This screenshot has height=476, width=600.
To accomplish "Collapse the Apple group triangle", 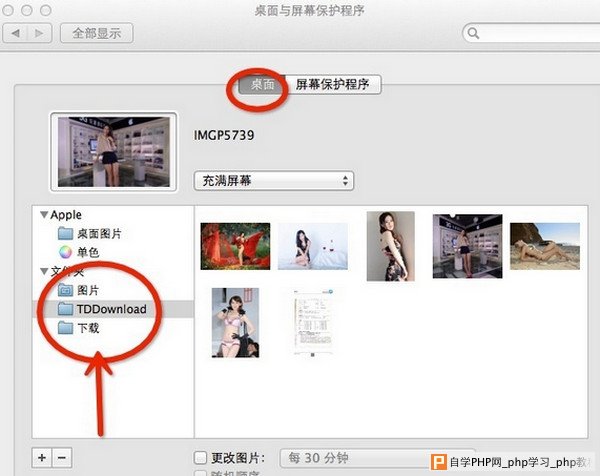I will 44,215.
